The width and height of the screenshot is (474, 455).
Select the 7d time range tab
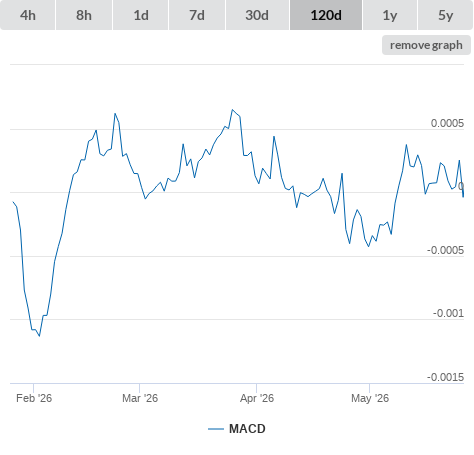click(x=197, y=15)
